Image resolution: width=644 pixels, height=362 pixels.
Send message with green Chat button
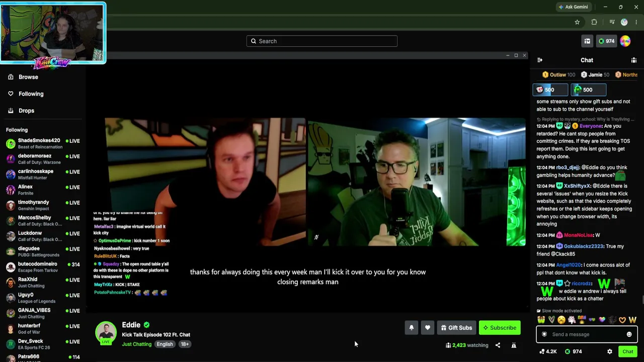[627, 351]
